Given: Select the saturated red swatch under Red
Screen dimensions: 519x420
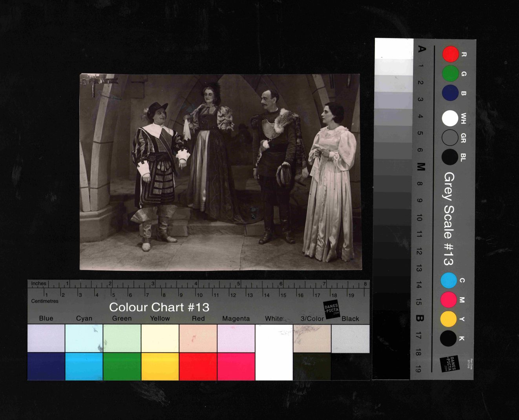Looking at the screenshot, I should (x=198, y=366).
